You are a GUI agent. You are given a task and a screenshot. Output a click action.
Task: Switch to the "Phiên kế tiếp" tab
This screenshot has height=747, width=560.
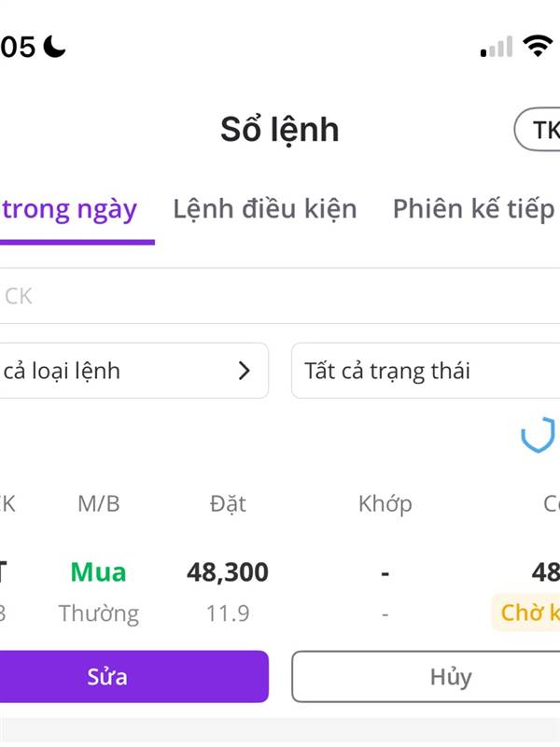click(473, 209)
